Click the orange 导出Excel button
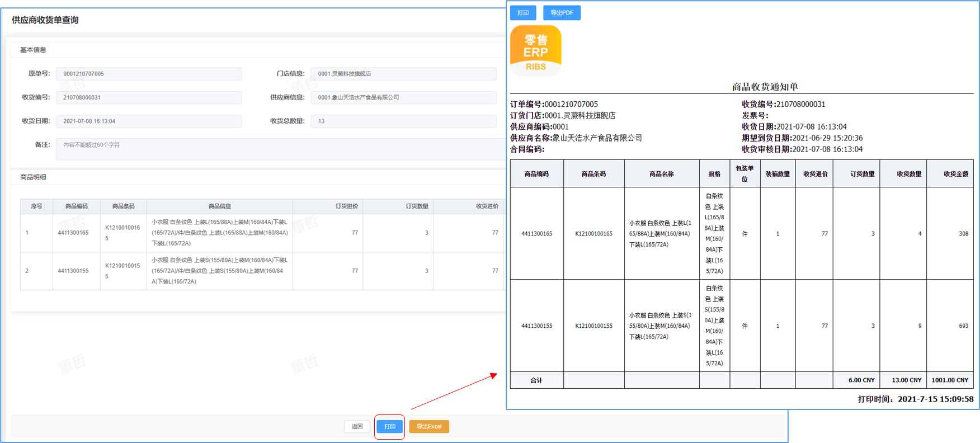The width and height of the screenshot is (980, 443). click(429, 426)
